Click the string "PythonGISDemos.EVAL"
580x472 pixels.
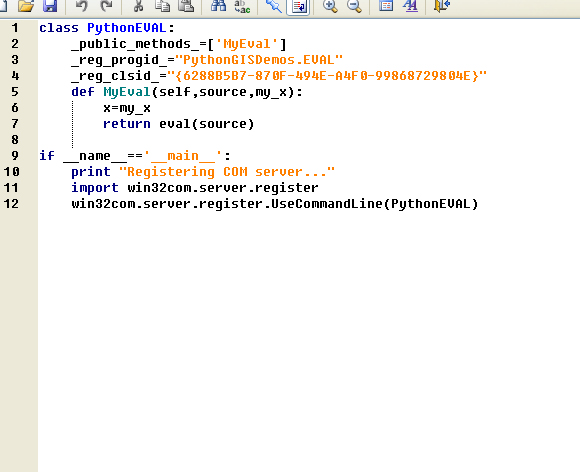click(259, 60)
